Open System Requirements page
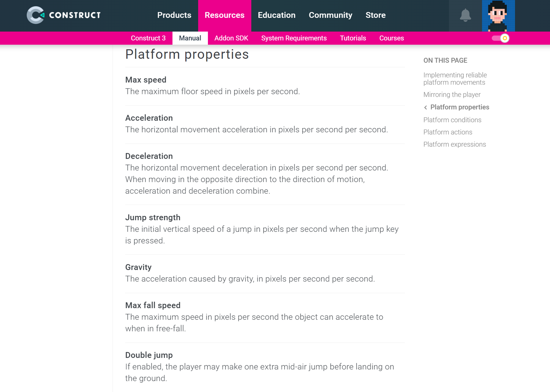The height and width of the screenshot is (392, 550). [294, 38]
